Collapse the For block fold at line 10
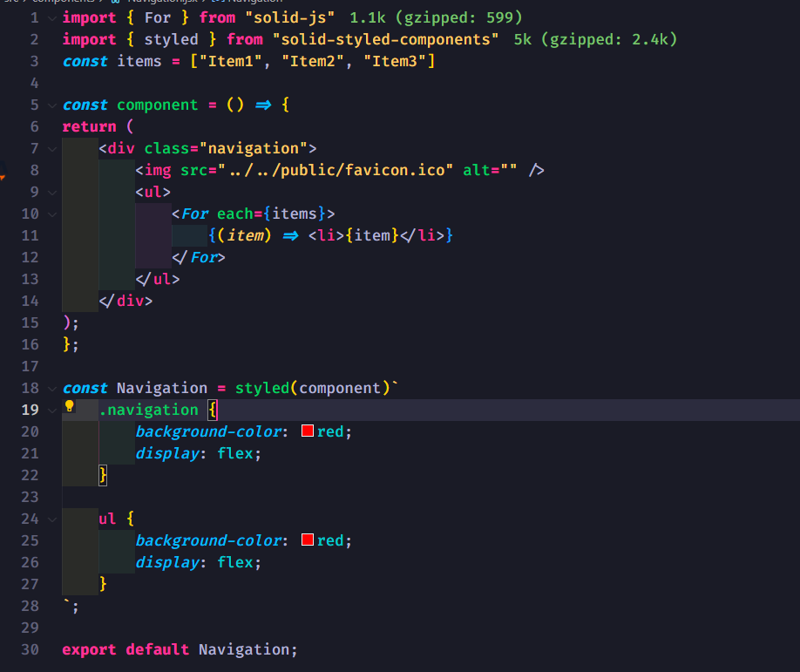800x672 pixels. 52,214
